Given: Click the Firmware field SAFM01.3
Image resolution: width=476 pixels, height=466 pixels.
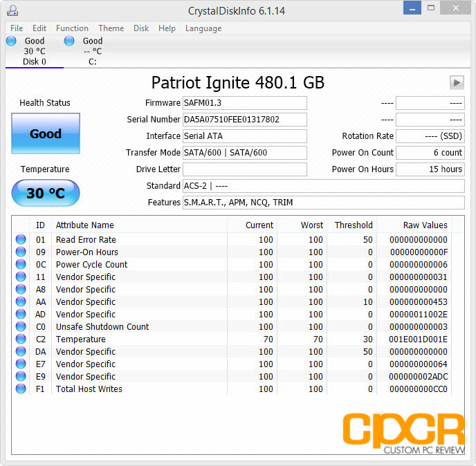Looking at the screenshot, I should point(245,103).
